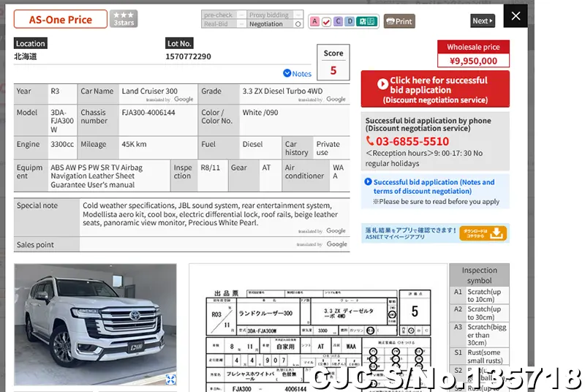This screenshot has width=585, height=392.
Task: Click the white play icon in red bid button
Action: [x=382, y=84]
